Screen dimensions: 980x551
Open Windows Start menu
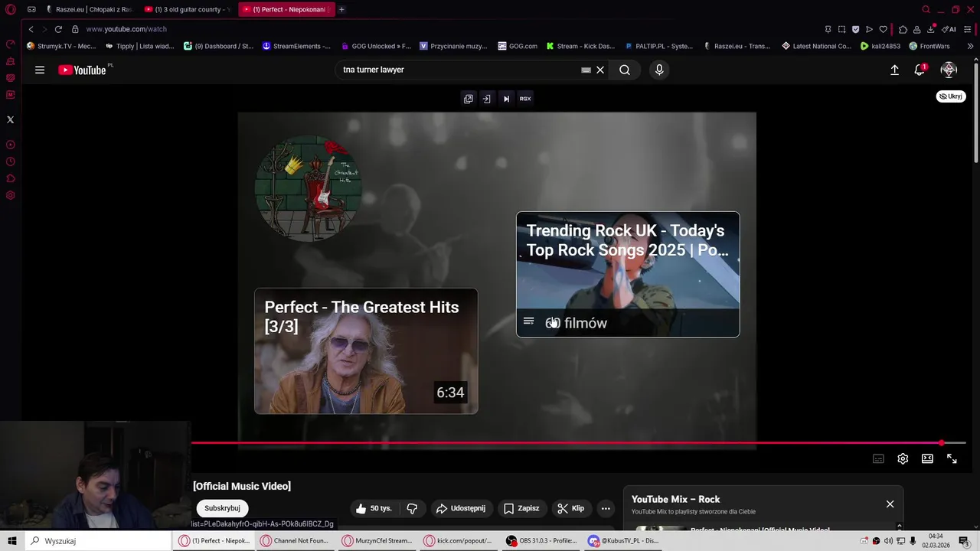tap(12, 541)
